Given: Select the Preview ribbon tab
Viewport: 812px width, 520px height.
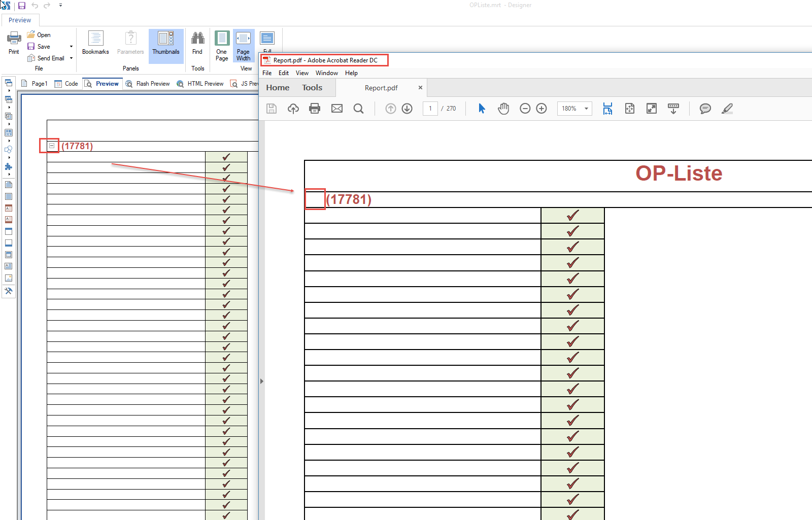Looking at the screenshot, I should 20,20.
